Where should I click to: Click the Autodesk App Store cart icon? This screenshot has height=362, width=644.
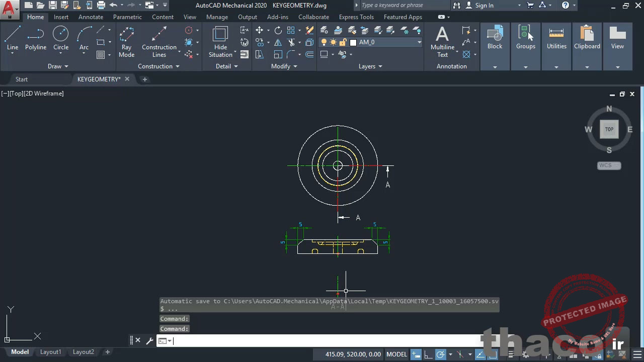point(530,6)
